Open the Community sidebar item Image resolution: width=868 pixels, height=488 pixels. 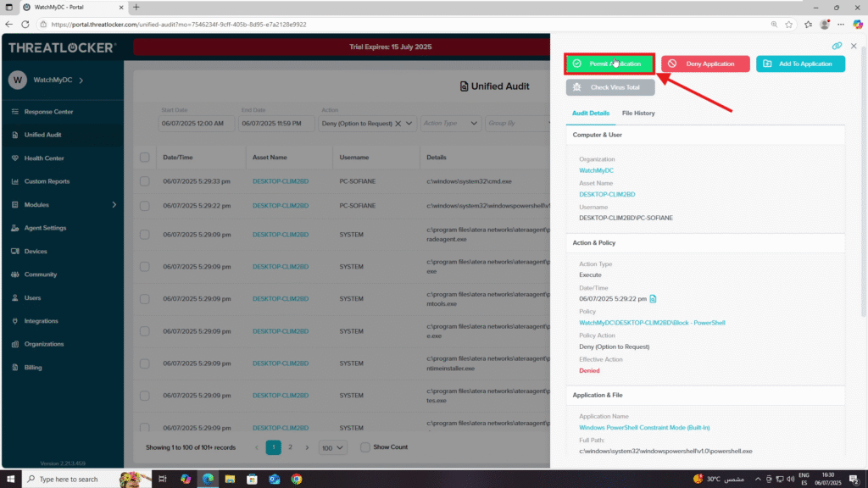(41, 274)
